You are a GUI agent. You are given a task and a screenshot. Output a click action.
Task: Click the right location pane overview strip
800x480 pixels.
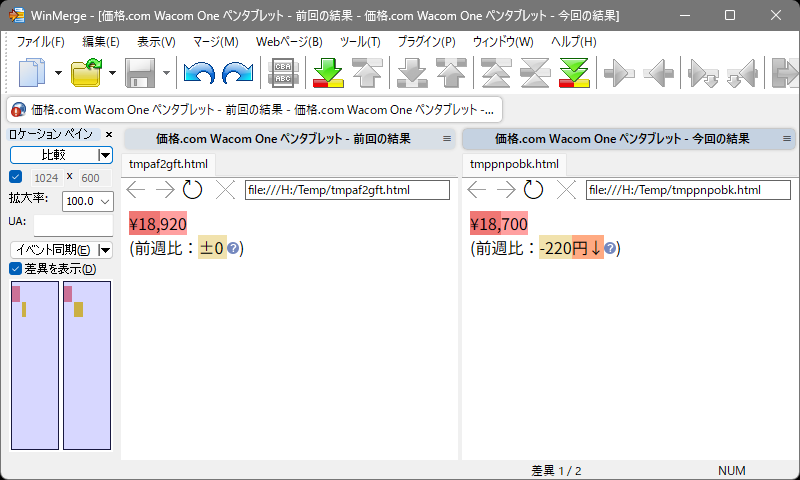click(87, 365)
